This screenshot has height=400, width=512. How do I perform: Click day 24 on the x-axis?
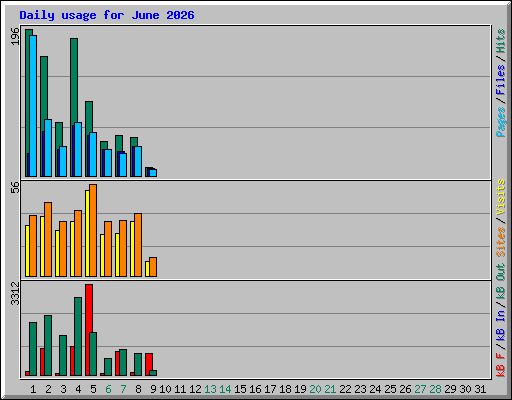point(375,389)
